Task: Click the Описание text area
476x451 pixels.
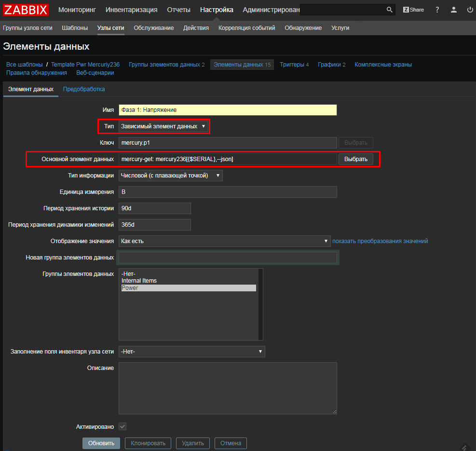Action: pos(228,388)
